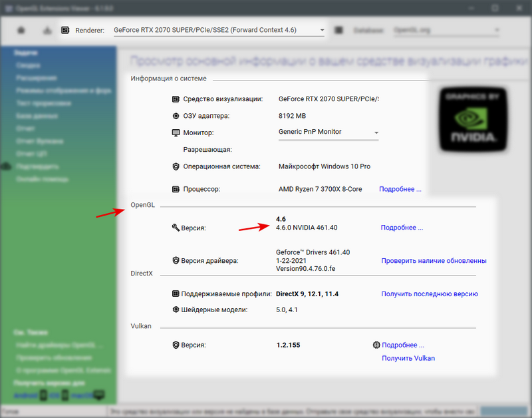
Task: Click the gear icon beside Шейдерные модели
Action: click(176, 310)
